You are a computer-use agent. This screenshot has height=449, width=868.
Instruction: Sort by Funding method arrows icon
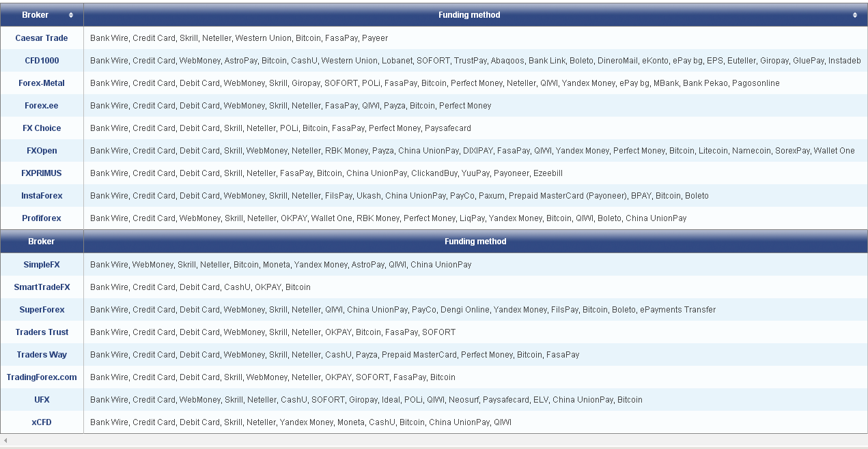[x=855, y=15]
